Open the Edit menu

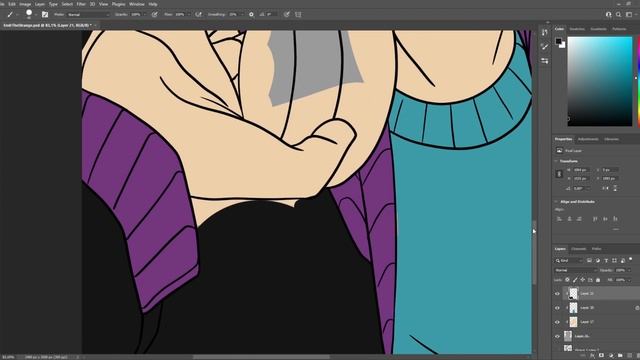(12, 4)
